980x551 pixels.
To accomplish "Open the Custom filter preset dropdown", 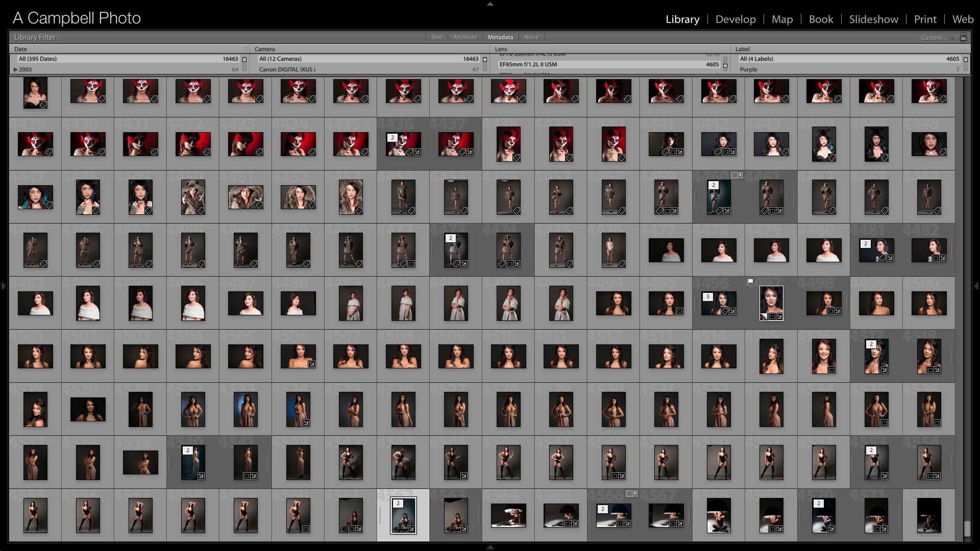I will click(x=938, y=38).
